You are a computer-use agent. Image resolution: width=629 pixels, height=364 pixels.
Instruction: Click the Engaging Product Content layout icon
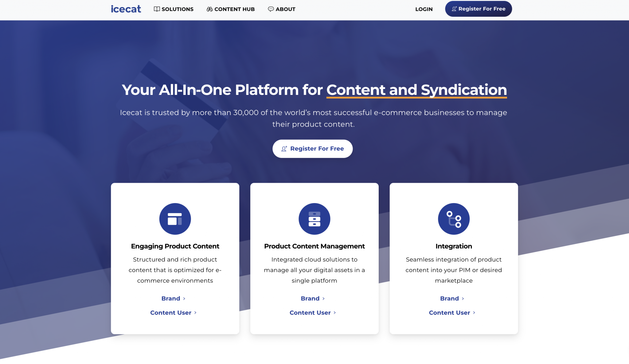click(175, 219)
